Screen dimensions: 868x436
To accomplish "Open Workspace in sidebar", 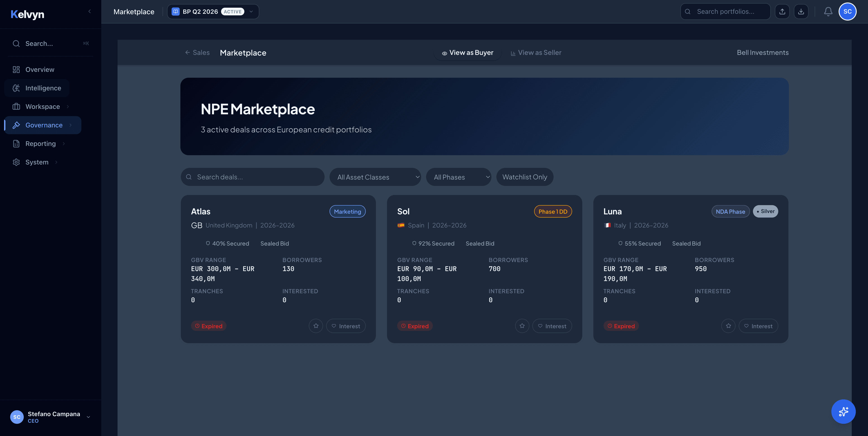I will (x=42, y=106).
